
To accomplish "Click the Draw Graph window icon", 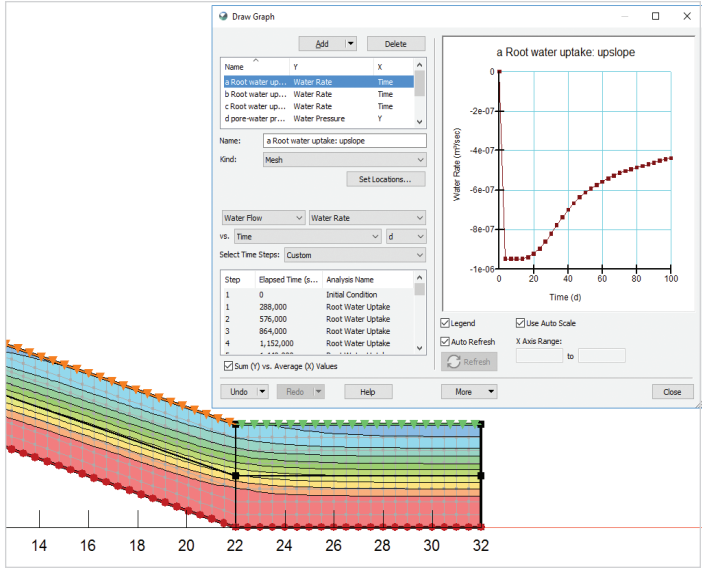I will pos(223,17).
